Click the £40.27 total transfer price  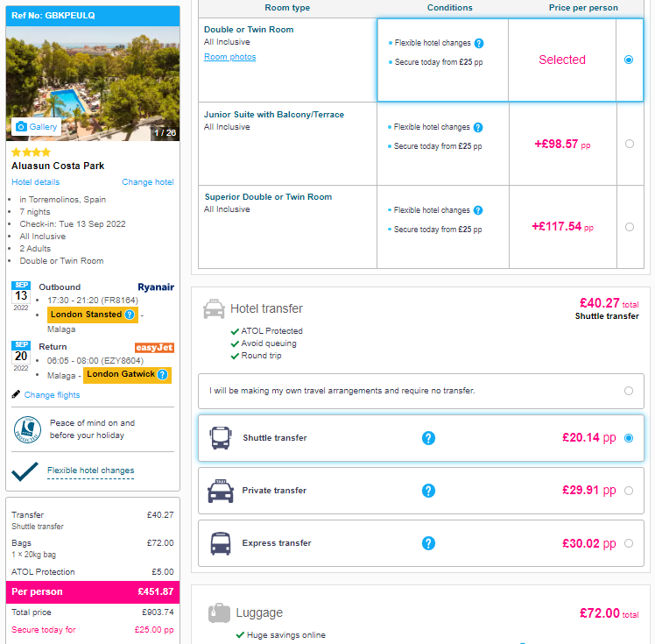tap(609, 303)
